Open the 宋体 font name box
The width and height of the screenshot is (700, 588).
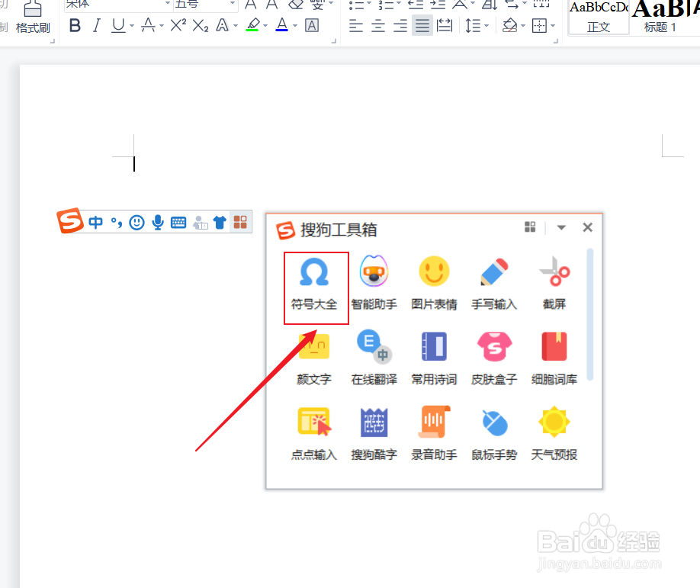click(118, 5)
